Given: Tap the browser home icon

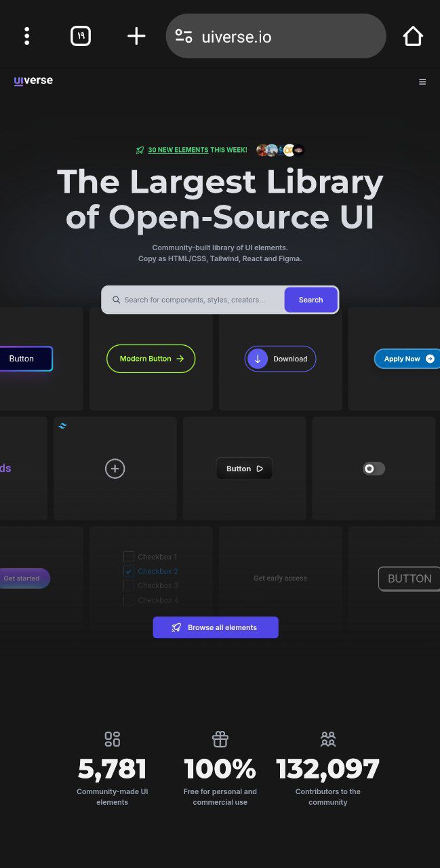Looking at the screenshot, I should (413, 37).
